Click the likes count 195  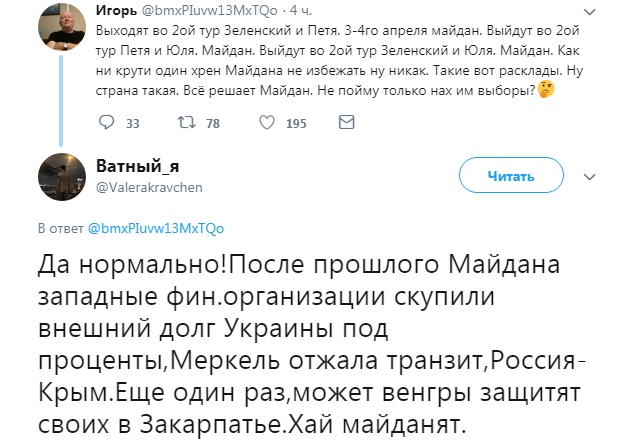[296, 124]
